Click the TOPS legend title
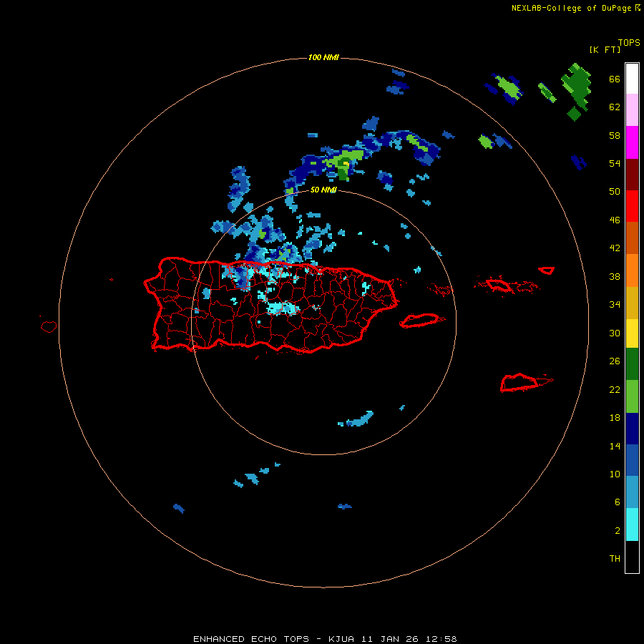644x644 pixels. tap(629, 42)
